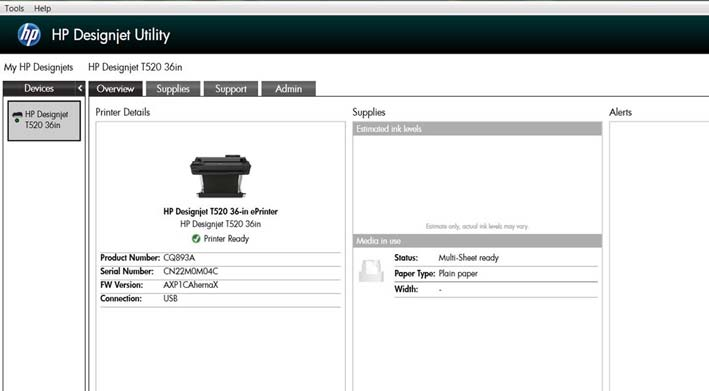
Task: Click the Estimate only ink disclaimer text
Action: [x=477, y=226]
